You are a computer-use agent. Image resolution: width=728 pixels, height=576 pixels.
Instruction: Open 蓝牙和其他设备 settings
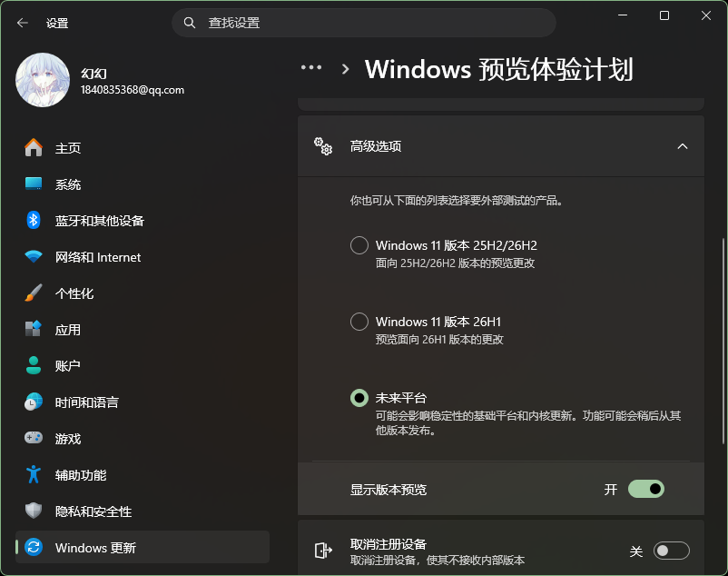[x=143, y=220]
